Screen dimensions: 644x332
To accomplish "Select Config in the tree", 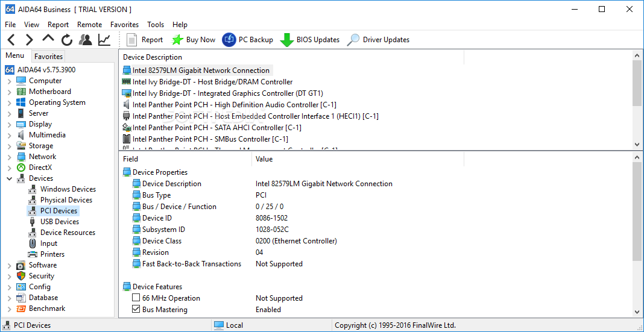I will [34, 287].
